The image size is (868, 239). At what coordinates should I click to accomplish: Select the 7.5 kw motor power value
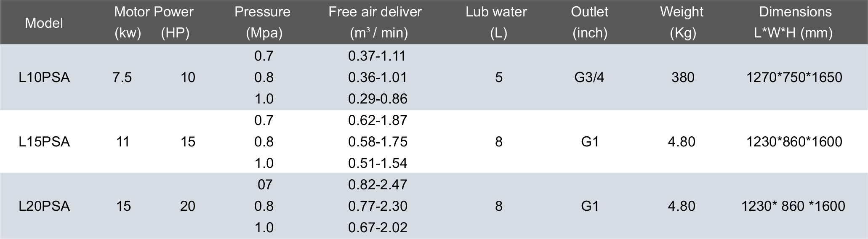pos(122,77)
